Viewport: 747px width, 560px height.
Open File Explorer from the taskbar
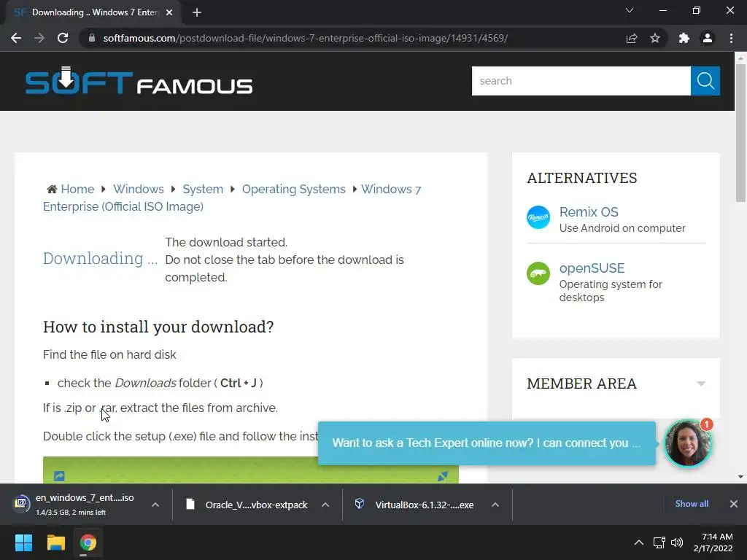pyautogui.click(x=55, y=542)
